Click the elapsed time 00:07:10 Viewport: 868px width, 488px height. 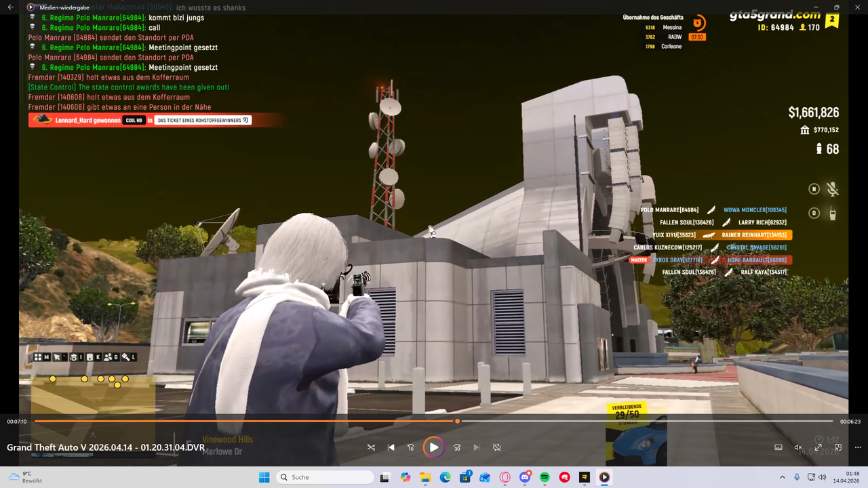click(x=17, y=422)
